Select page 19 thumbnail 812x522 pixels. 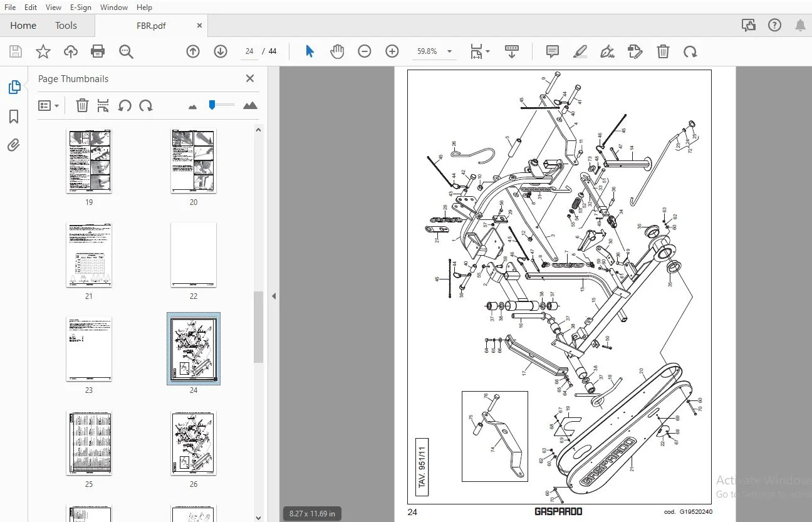89,161
